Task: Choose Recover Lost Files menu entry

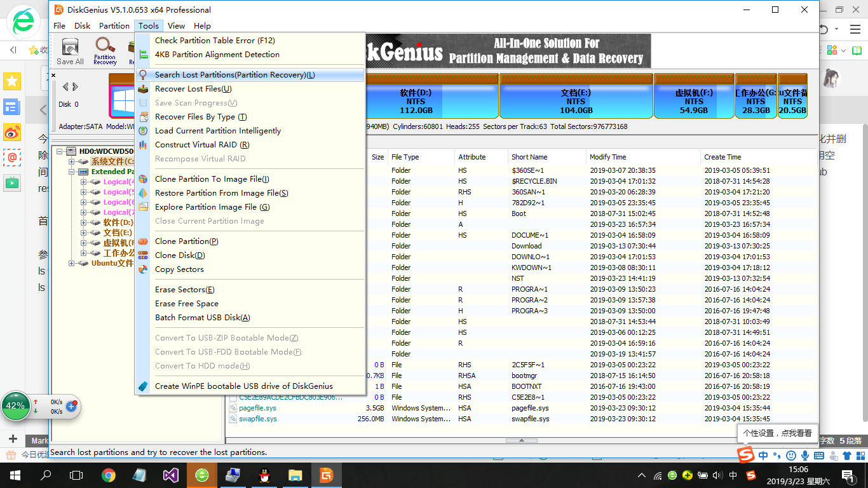Action: click(250, 89)
